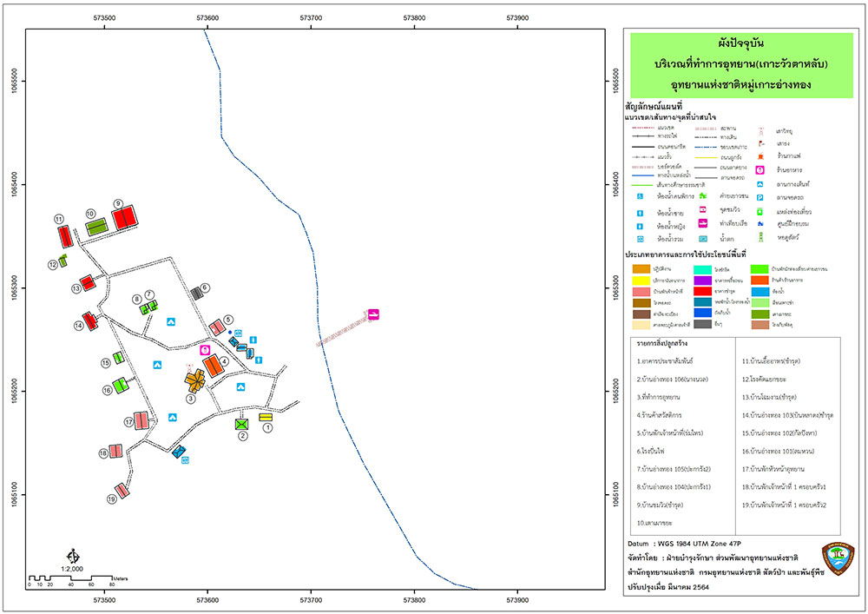Select yellow building number 1 on the map
Viewport: 868px width, 614px height.
pyautogui.click(x=266, y=417)
